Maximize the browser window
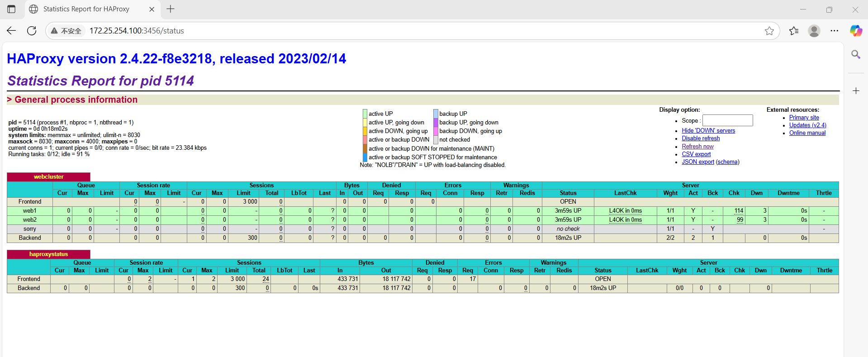Screen dimensions: 868x357 tap(829, 9)
